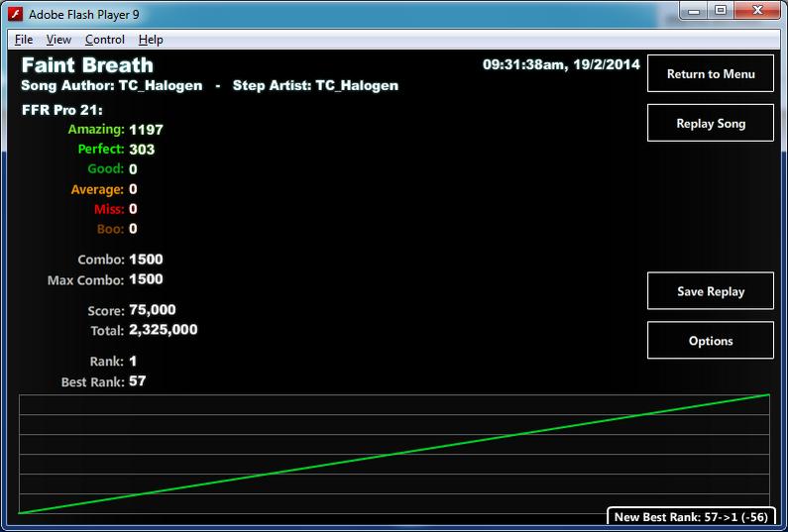Click the Faint Breath song title
Viewport: 788px width, 532px height.
coord(87,65)
